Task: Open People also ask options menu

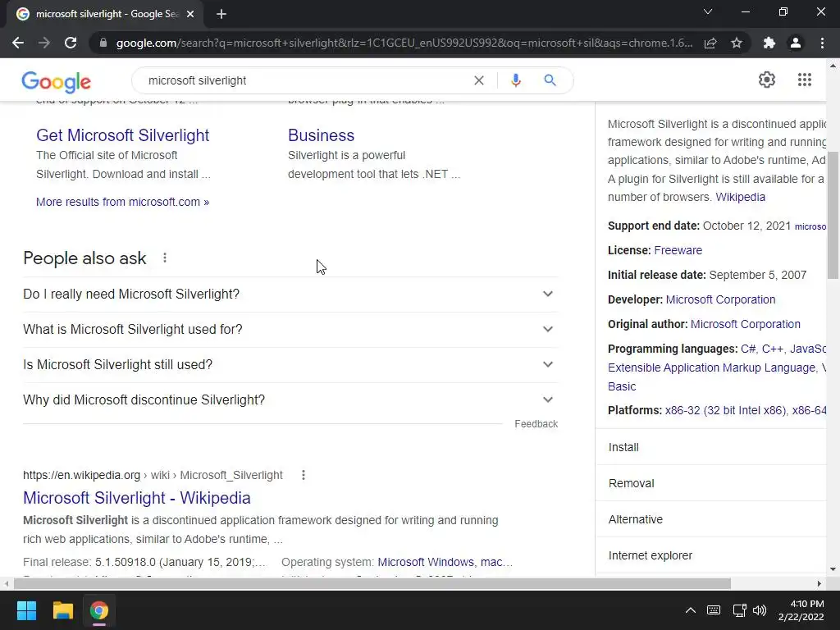Action: coord(165,258)
